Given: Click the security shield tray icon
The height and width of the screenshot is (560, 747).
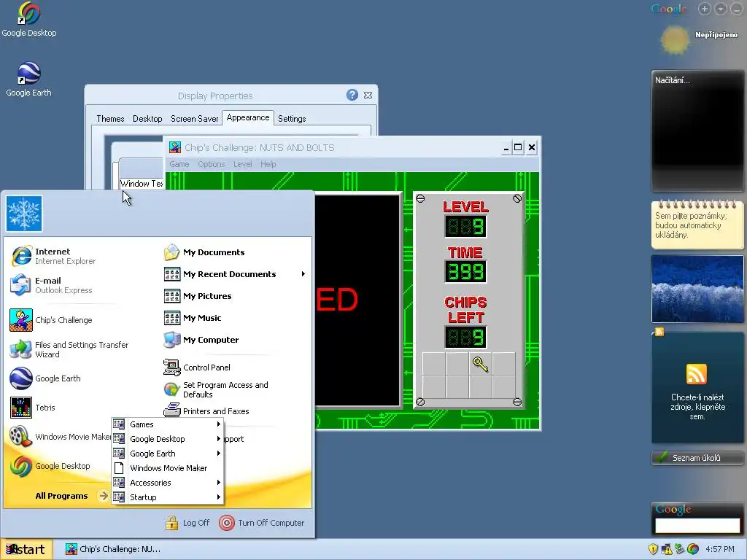Looking at the screenshot, I should click(x=653, y=549).
